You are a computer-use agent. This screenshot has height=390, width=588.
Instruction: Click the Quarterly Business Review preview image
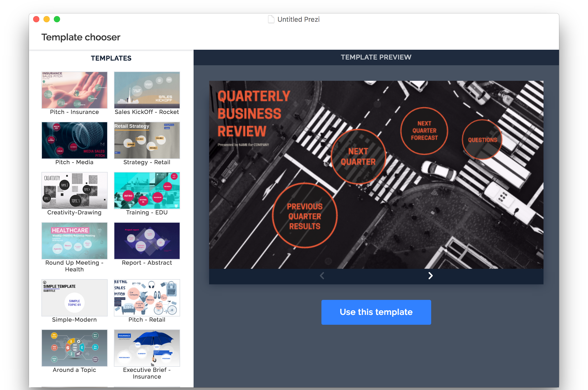point(376,175)
